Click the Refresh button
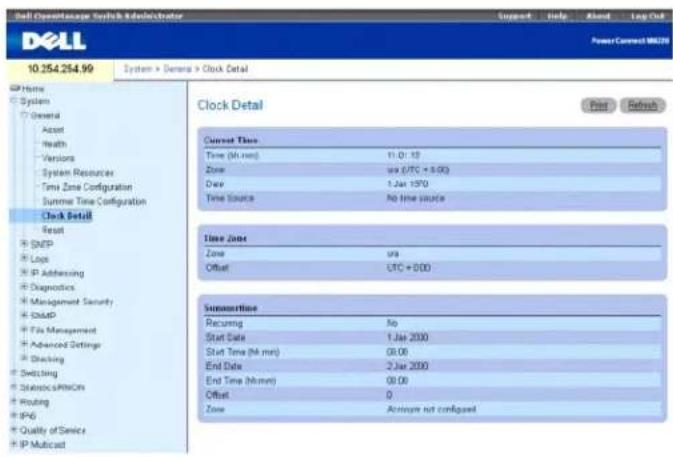Image resolution: width=673 pixels, height=457 pixels. pos(643,105)
